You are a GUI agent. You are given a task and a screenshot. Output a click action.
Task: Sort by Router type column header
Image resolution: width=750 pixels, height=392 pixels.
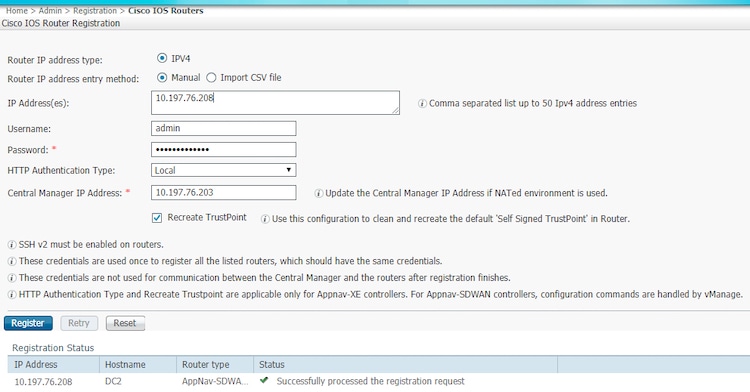[x=215, y=364]
